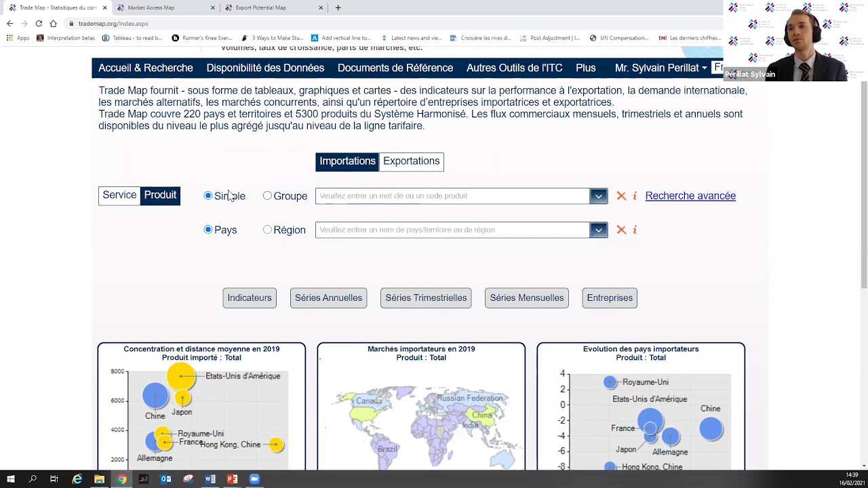Close the Export Potential Map tab
Screen dimensions: 868x488
(321, 7)
